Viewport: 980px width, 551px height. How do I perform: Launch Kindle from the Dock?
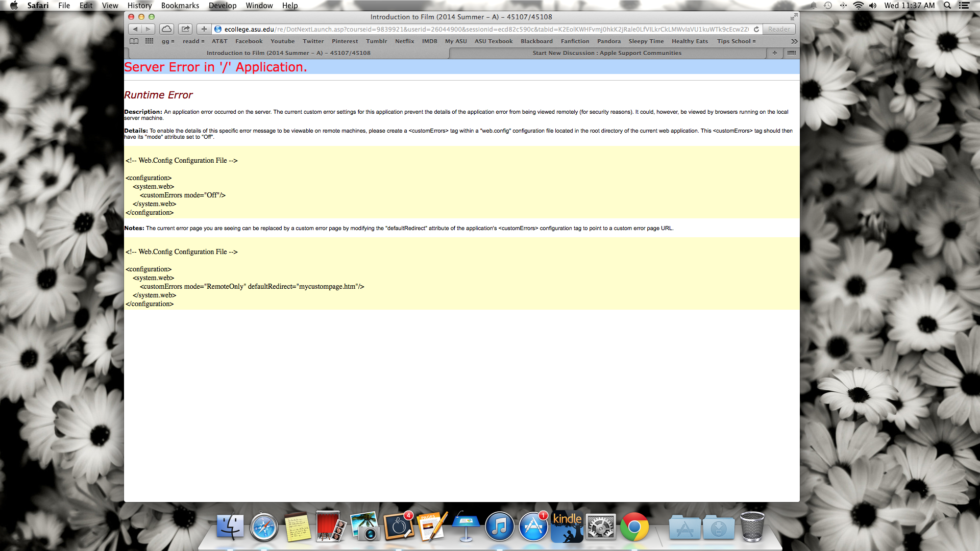pyautogui.click(x=567, y=527)
